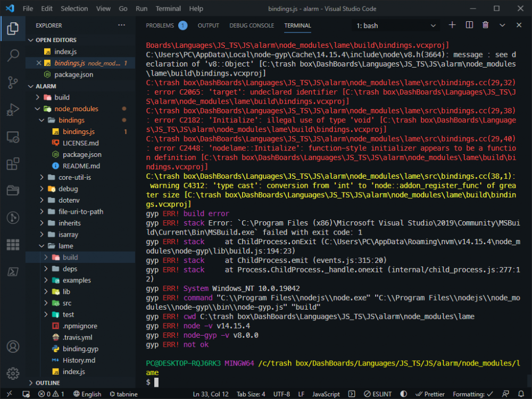This screenshot has height=399, width=532.
Task: Click the tabnine status bar item
Action: [x=123, y=394]
